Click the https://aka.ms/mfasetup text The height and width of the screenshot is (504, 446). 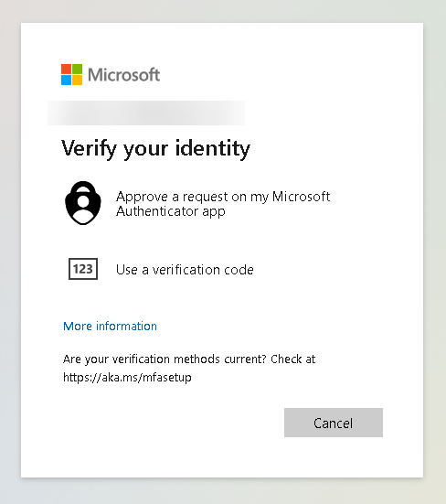tap(127, 377)
